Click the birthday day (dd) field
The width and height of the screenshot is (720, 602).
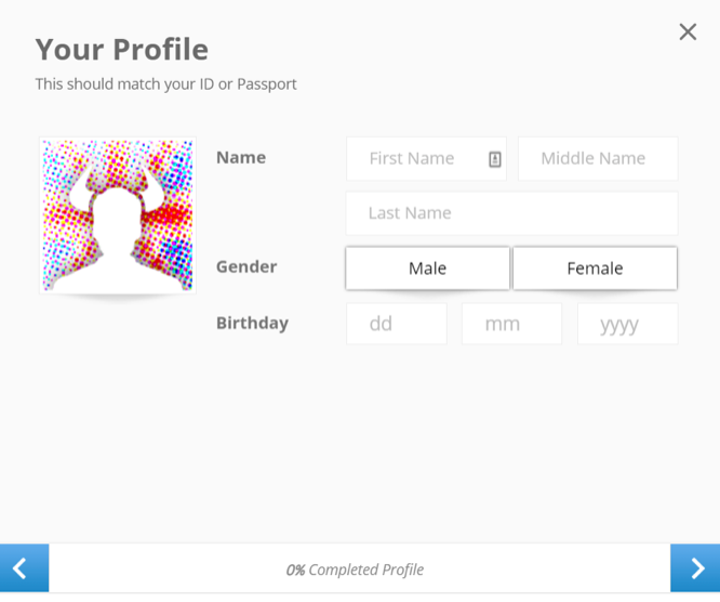[396, 324]
